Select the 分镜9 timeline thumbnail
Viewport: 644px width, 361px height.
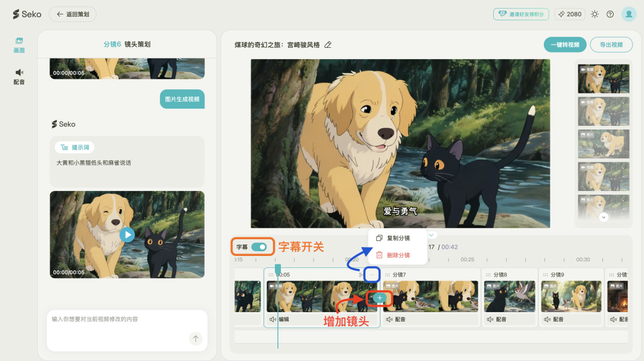[571, 297]
